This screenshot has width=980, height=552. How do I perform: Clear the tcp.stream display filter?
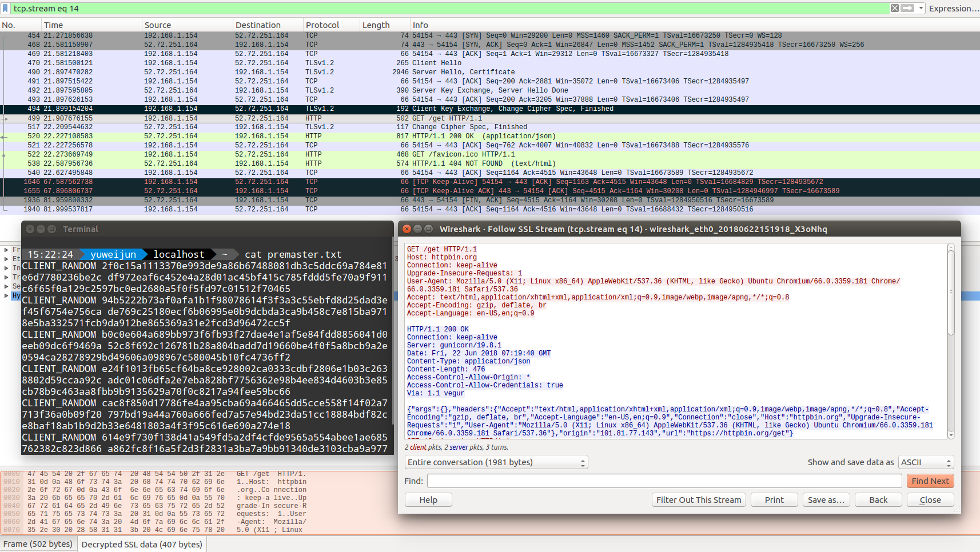click(x=895, y=8)
